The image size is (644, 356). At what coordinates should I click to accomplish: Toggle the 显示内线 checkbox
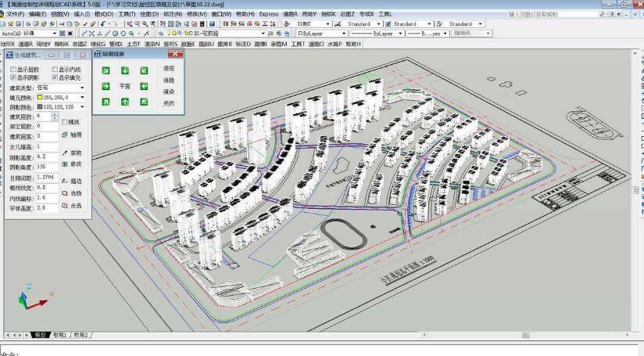[x=55, y=70]
